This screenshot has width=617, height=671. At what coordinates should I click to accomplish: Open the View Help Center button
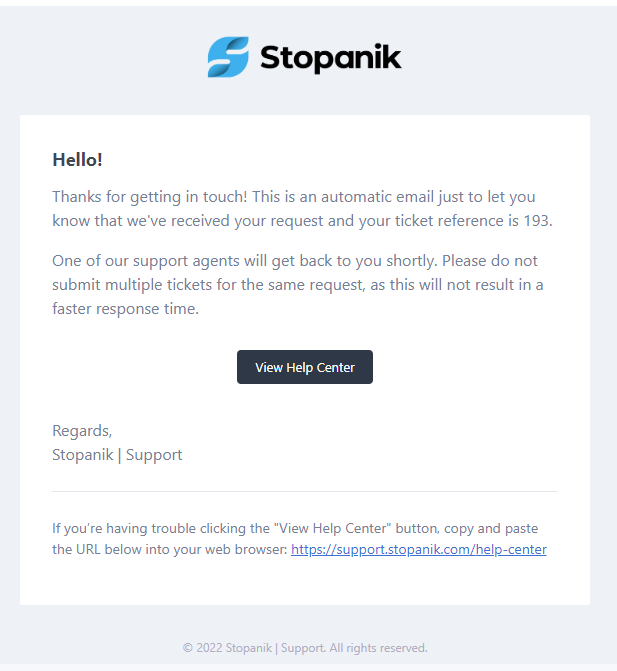point(305,367)
